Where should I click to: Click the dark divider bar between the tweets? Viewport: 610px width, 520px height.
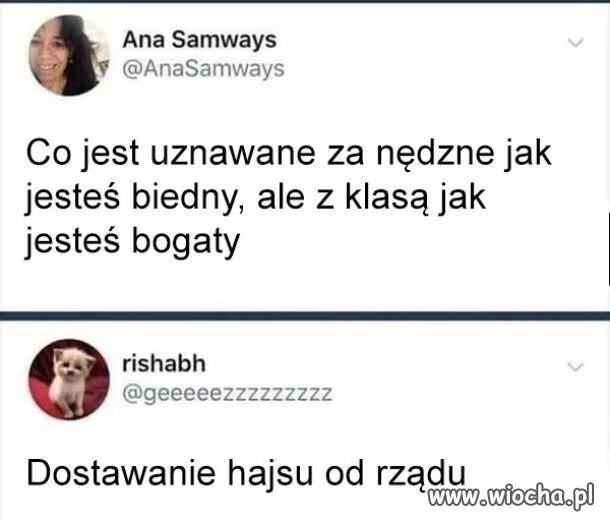coord(305,315)
